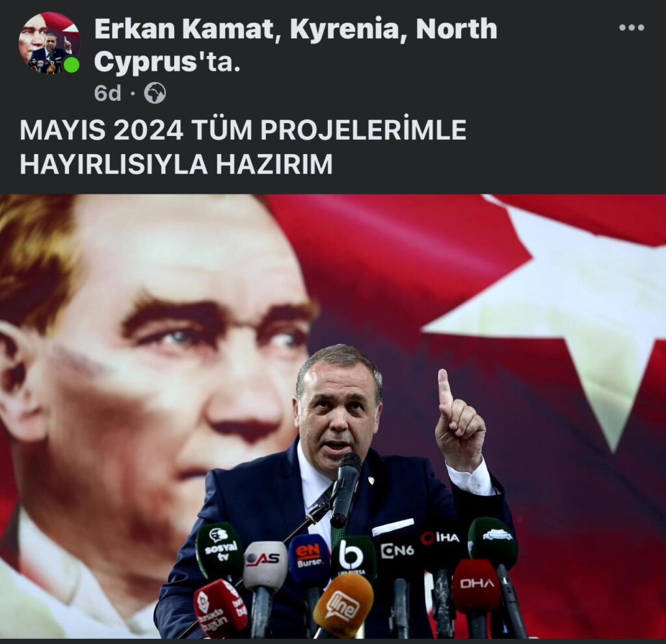Click the green sosyal tv microphone
The image size is (666, 644).
tap(220, 549)
